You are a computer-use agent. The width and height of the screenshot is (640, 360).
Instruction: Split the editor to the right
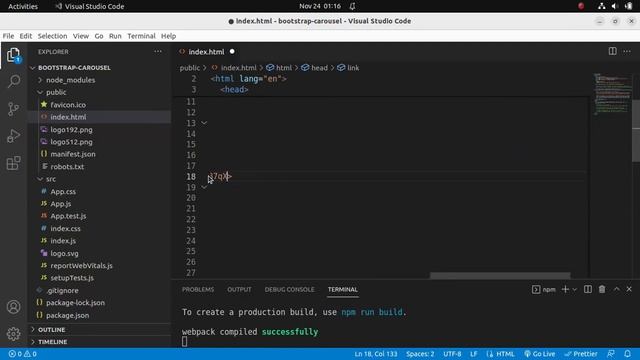click(x=612, y=51)
